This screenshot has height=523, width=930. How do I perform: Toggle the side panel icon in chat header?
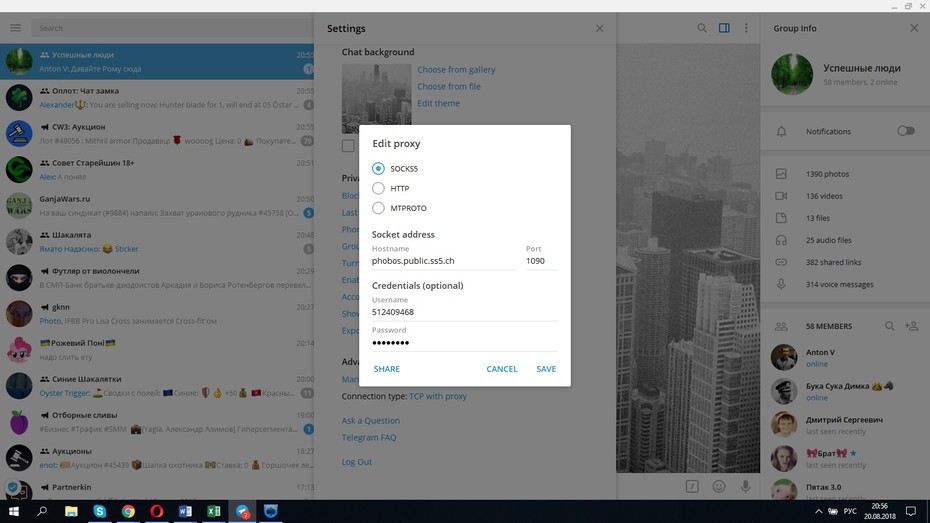[x=724, y=28]
